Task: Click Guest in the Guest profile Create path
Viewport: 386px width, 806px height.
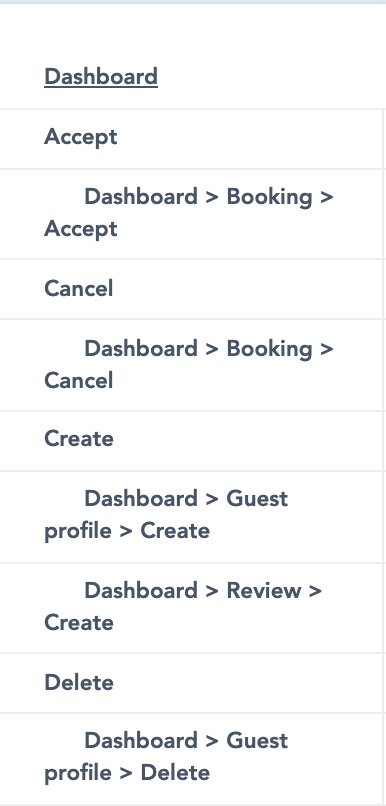Action: point(257,499)
